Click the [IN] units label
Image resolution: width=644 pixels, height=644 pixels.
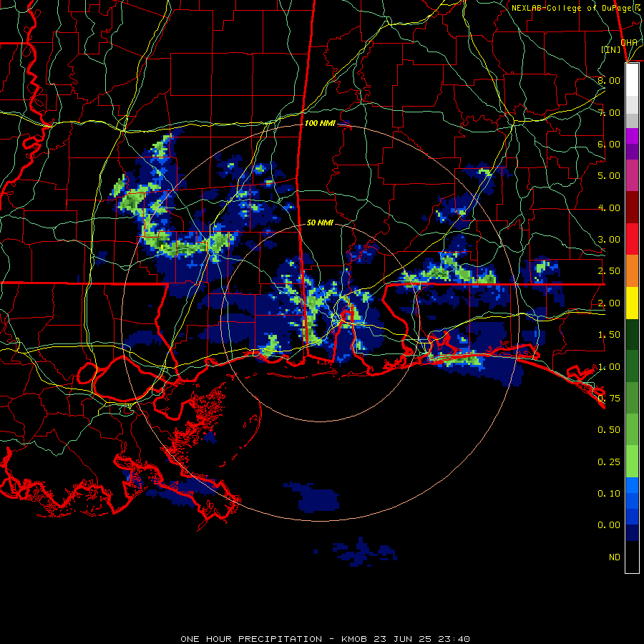pyautogui.click(x=611, y=49)
